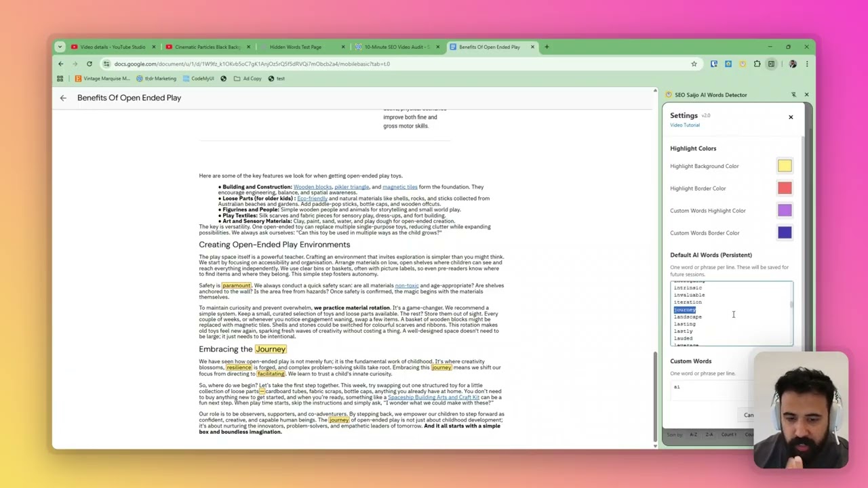868x488 pixels.
Task: Reload the current page
Action: (x=89, y=64)
